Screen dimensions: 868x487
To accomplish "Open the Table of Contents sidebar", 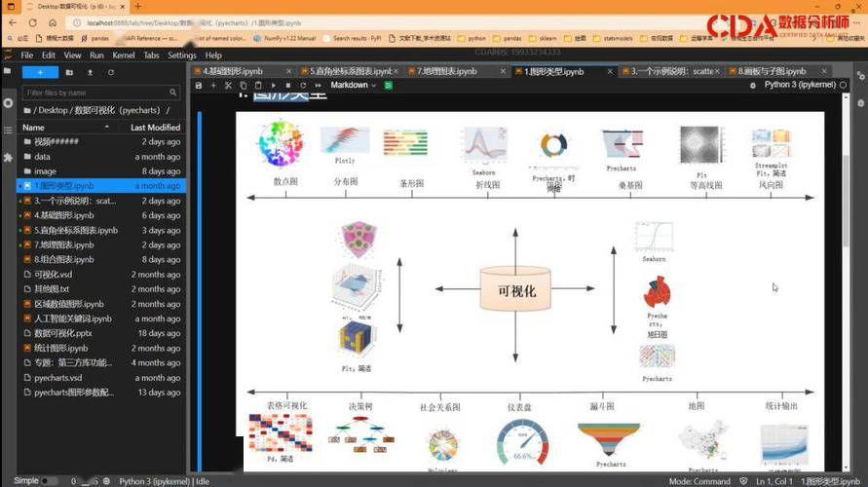I will point(8,131).
